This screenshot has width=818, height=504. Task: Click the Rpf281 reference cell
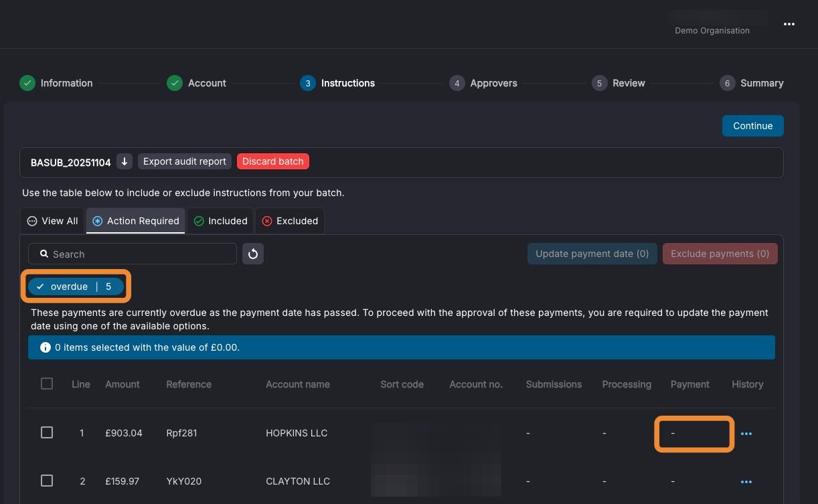click(181, 433)
